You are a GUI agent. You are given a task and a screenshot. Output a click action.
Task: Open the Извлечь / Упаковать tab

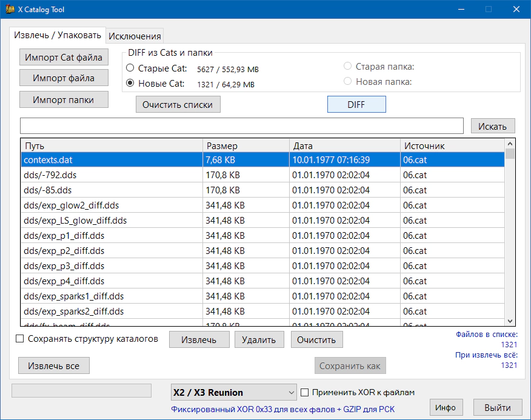pos(58,35)
